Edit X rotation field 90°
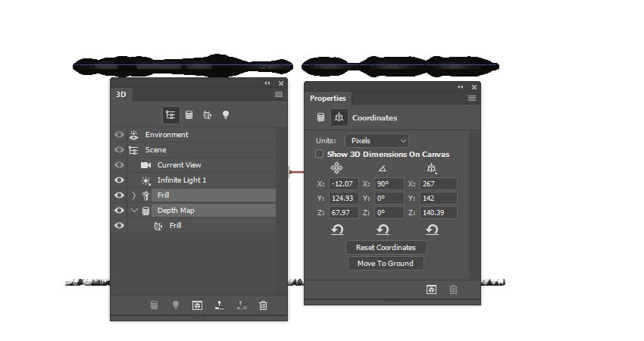The height and width of the screenshot is (341, 644). coord(389,184)
